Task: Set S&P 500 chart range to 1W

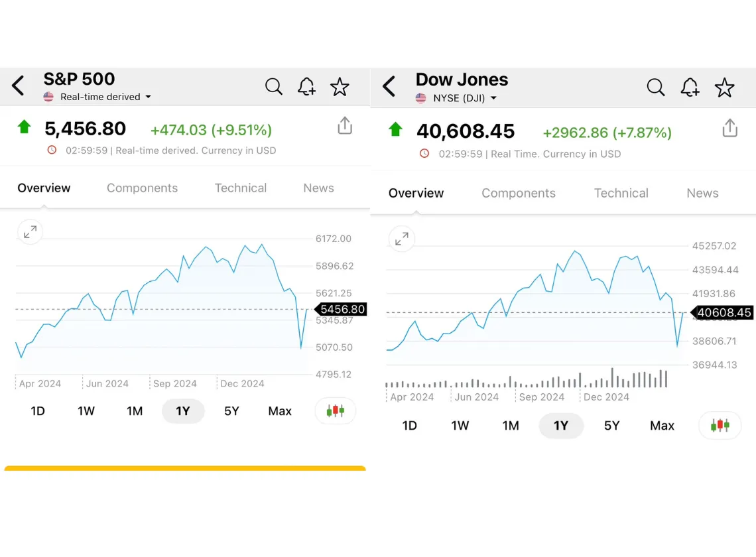Action: click(x=86, y=411)
